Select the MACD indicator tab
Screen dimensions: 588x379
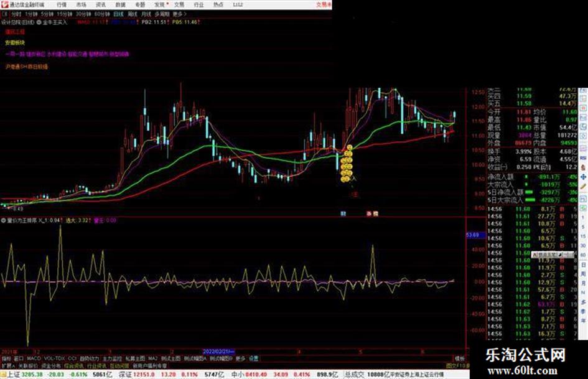tap(34, 358)
